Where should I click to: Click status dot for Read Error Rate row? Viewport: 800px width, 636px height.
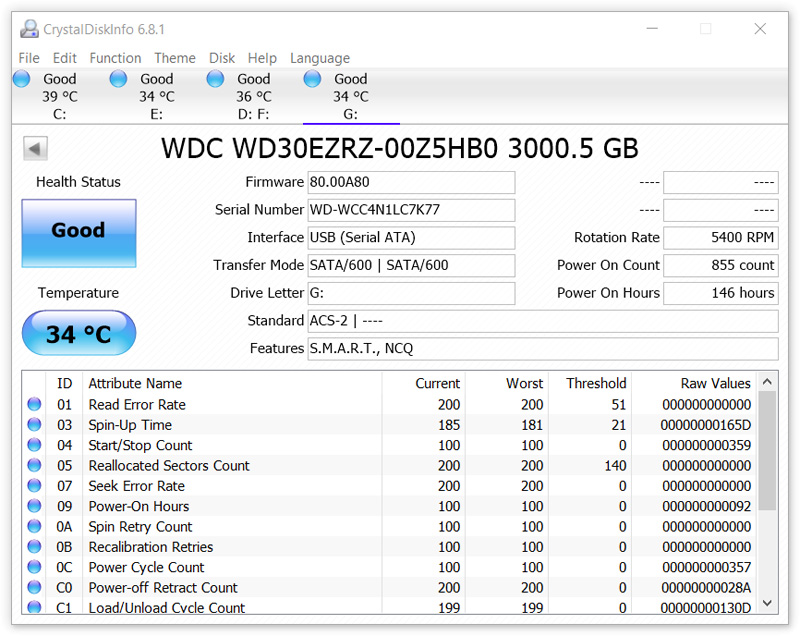tap(34, 404)
